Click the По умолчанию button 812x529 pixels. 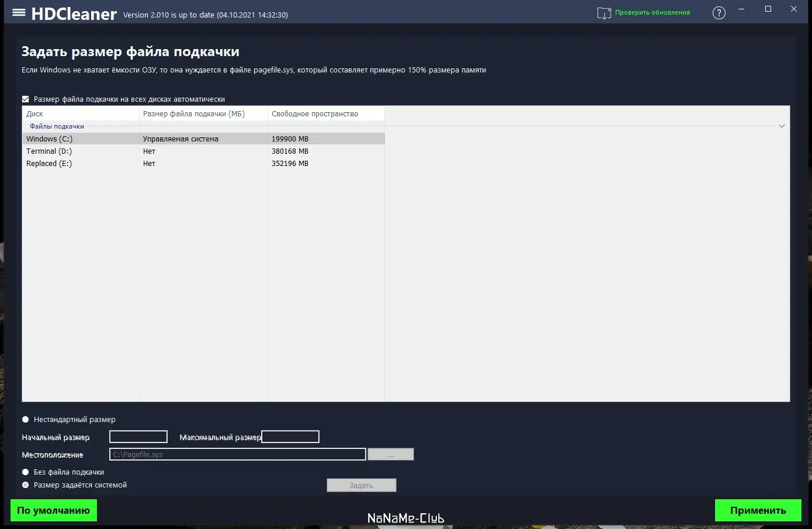point(54,510)
